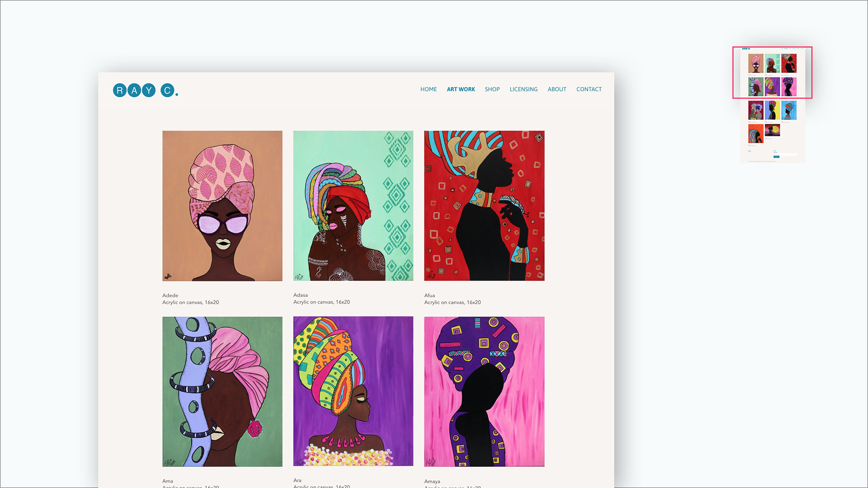
Task: Jump to third row in page minimap
Action: pyautogui.click(x=772, y=110)
